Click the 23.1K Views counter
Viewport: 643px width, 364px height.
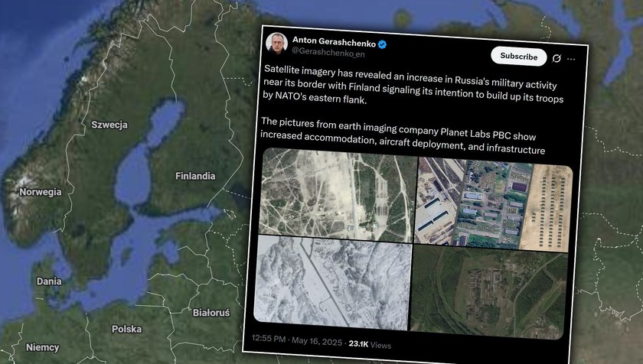[370, 344]
